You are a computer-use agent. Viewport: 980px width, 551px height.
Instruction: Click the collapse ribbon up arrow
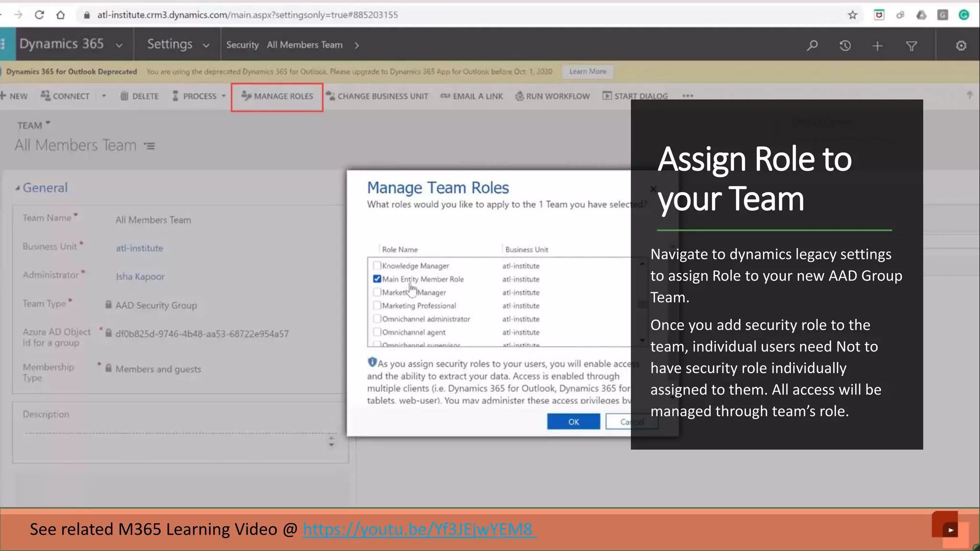click(x=969, y=95)
